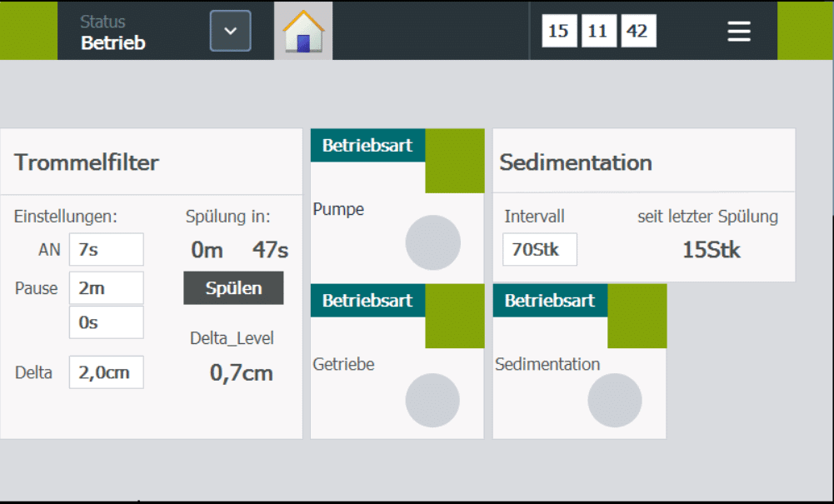Viewport: 834px width, 504px height.
Task: Select the Pause minutes field showing 2m
Action: click(106, 288)
